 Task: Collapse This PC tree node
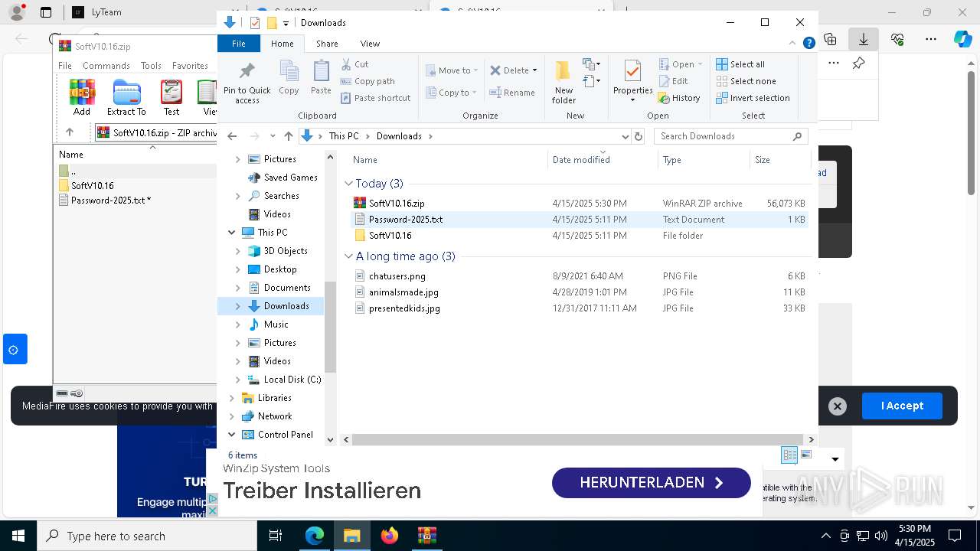tap(232, 233)
